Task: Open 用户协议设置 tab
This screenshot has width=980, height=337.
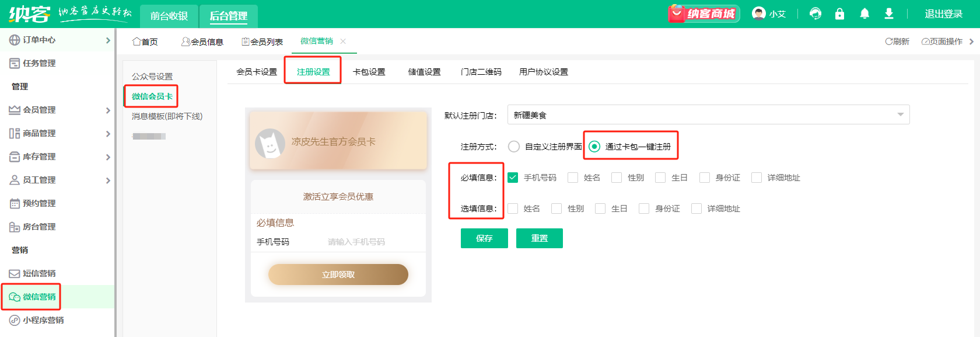Action: coord(544,72)
